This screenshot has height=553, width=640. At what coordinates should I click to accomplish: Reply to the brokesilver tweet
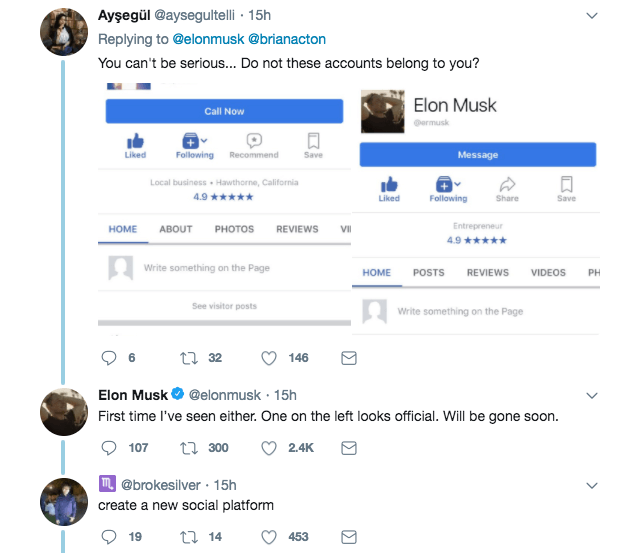tap(111, 537)
